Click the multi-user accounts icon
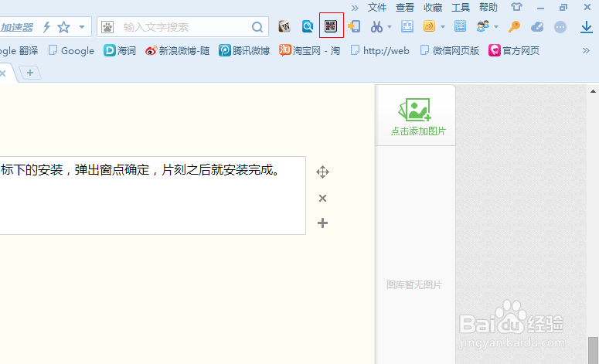This screenshot has width=599, height=364. point(483,26)
